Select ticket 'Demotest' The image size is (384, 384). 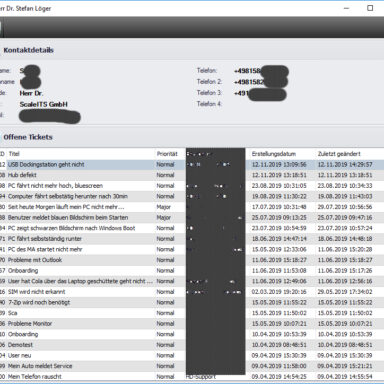pos(192,345)
